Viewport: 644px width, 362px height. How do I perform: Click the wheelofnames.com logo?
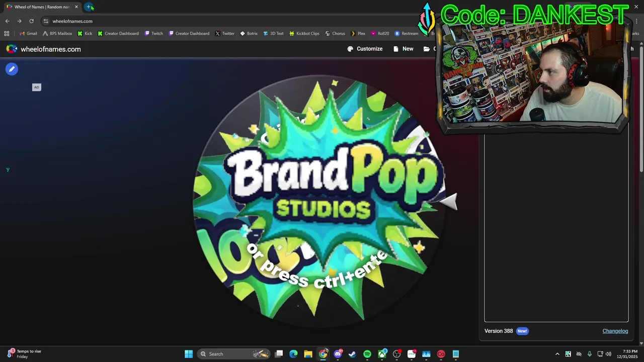(43, 49)
